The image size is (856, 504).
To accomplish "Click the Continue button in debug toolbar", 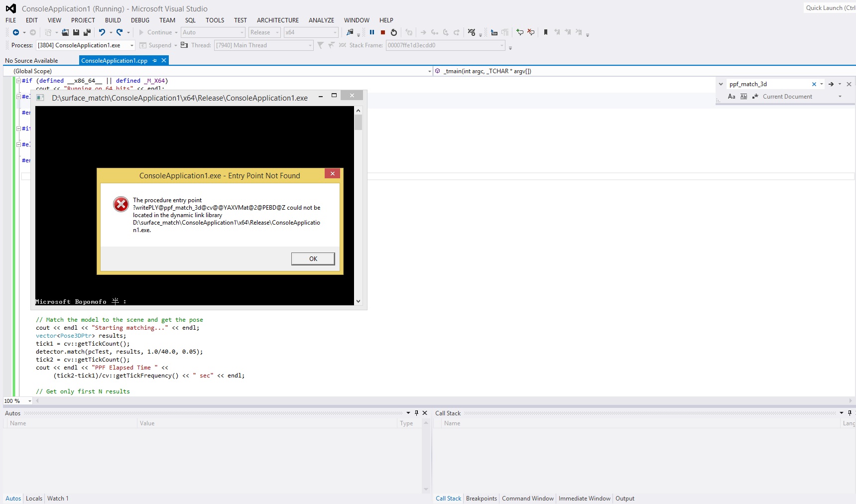I will pyautogui.click(x=155, y=32).
